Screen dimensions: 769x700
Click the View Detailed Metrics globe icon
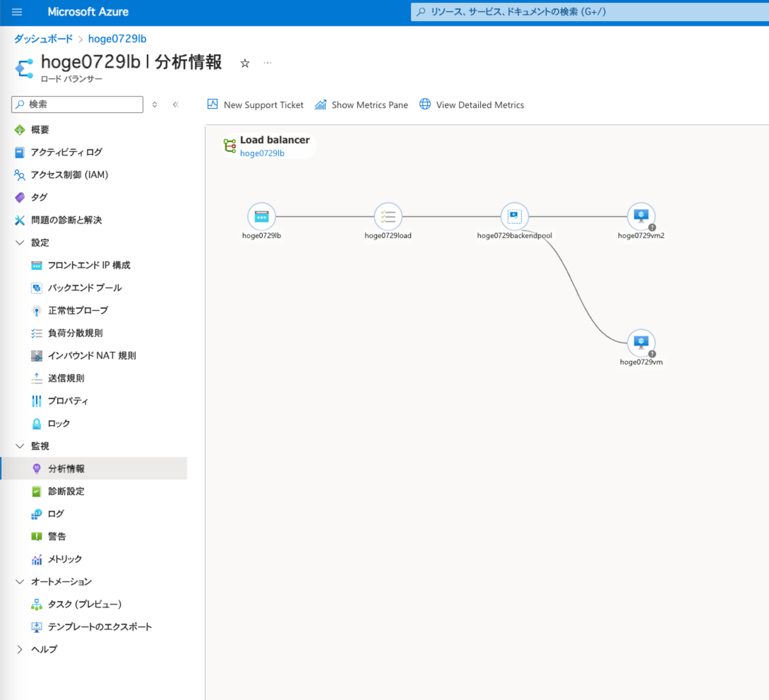click(x=425, y=104)
